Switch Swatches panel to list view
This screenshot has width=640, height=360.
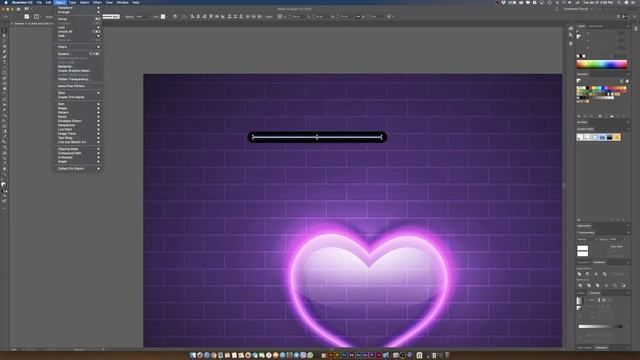[622, 81]
